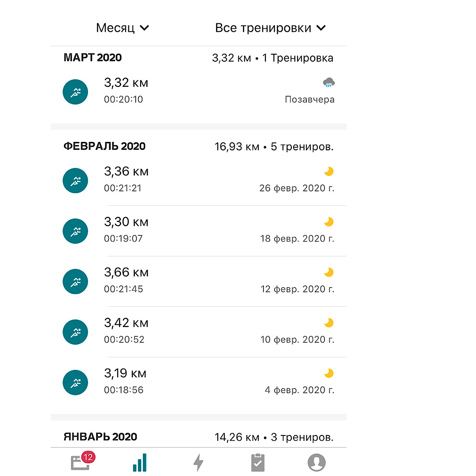Open the lightning bolt activity tab

(199, 462)
